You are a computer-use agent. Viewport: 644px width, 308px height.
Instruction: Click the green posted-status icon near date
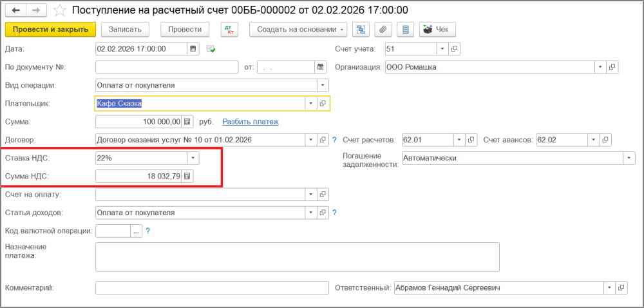coord(211,49)
